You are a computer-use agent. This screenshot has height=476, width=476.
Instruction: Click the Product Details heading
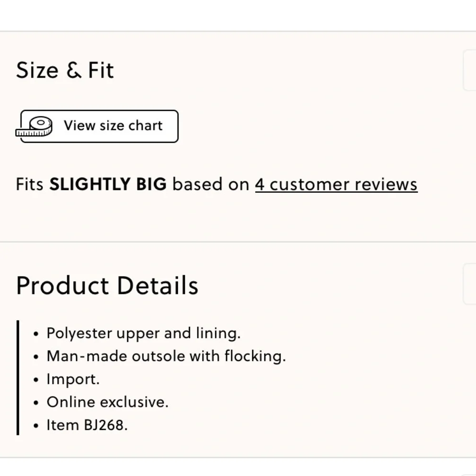point(107,285)
